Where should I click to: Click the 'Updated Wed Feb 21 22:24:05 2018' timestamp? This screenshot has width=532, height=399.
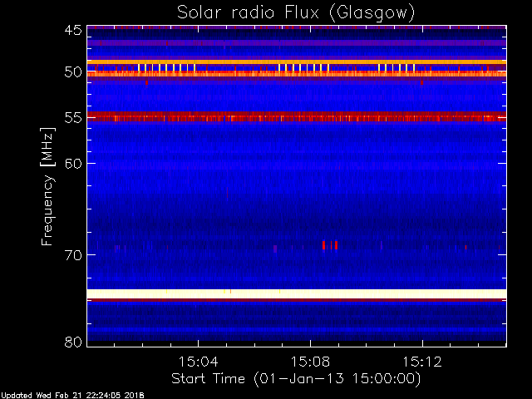[x=72, y=396]
